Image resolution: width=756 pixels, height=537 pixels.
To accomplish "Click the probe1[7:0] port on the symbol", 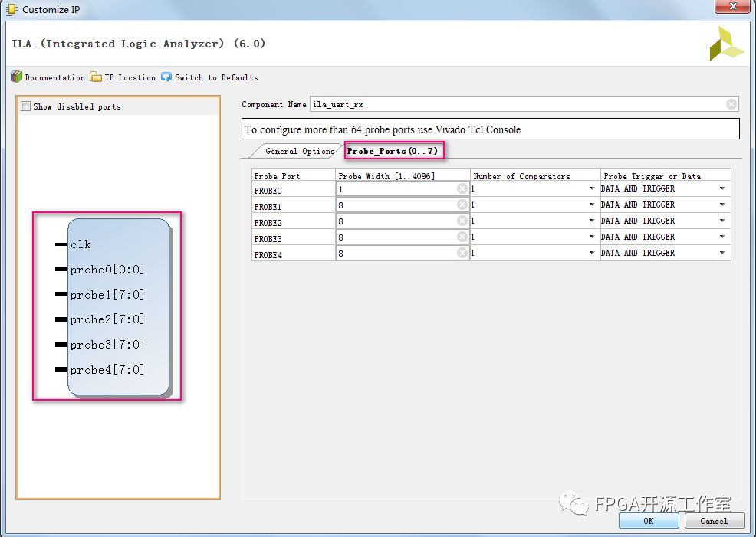I will [x=107, y=295].
